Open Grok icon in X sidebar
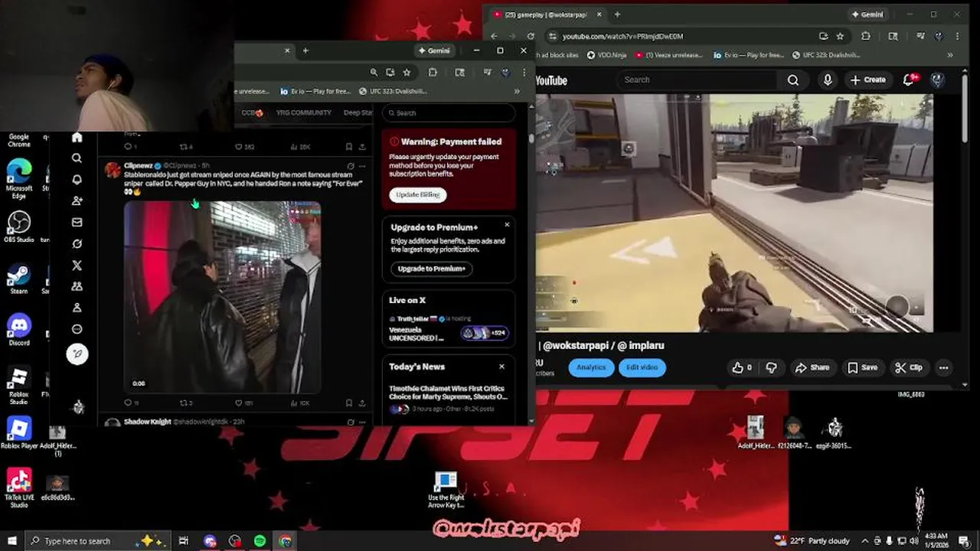The height and width of the screenshot is (551, 980). pyautogui.click(x=77, y=243)
